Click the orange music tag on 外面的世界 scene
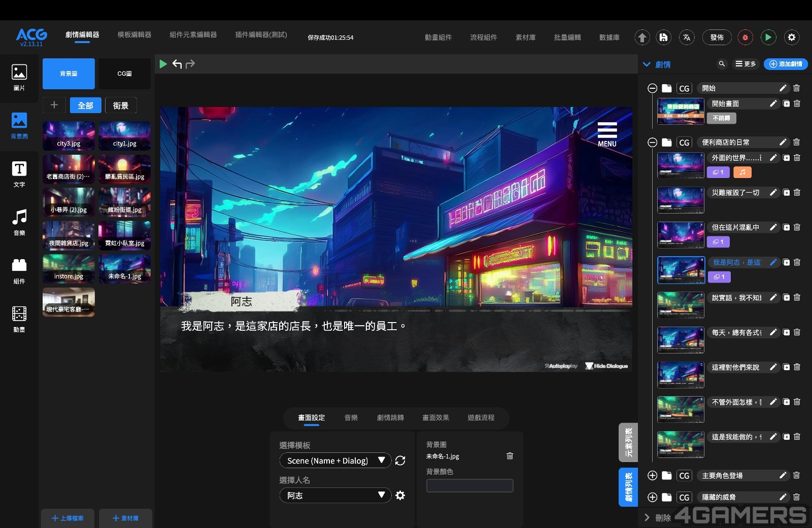Screen dimensions: 812x528 742,172
